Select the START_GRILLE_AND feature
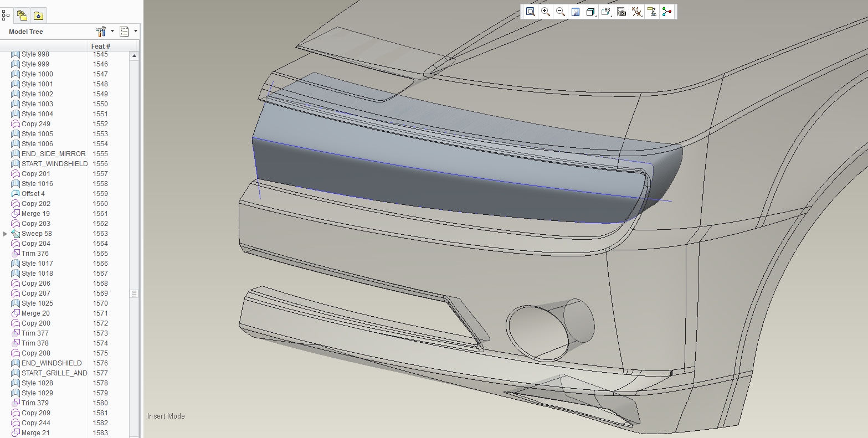The image size is (868, 438). pos(54,373)
